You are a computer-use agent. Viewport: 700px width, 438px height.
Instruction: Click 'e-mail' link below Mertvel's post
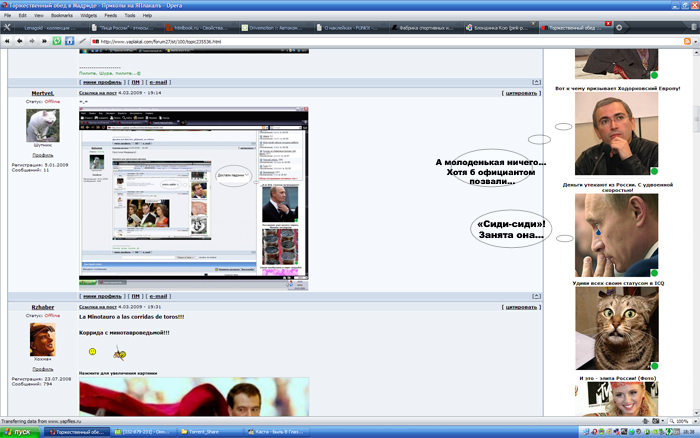pos(158,296)
